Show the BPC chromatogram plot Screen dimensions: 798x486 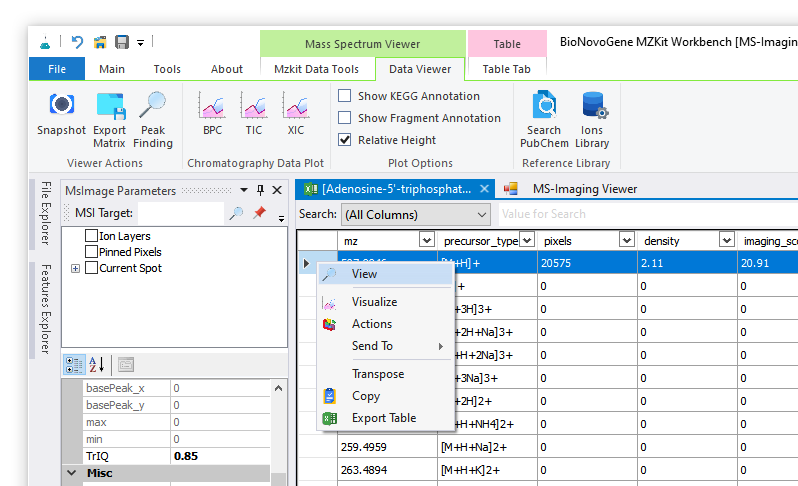(x=212, y=105)
